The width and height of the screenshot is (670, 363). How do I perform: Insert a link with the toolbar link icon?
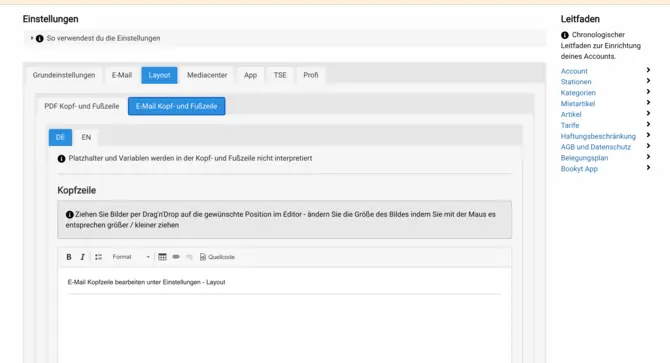[x=176, y=257]
